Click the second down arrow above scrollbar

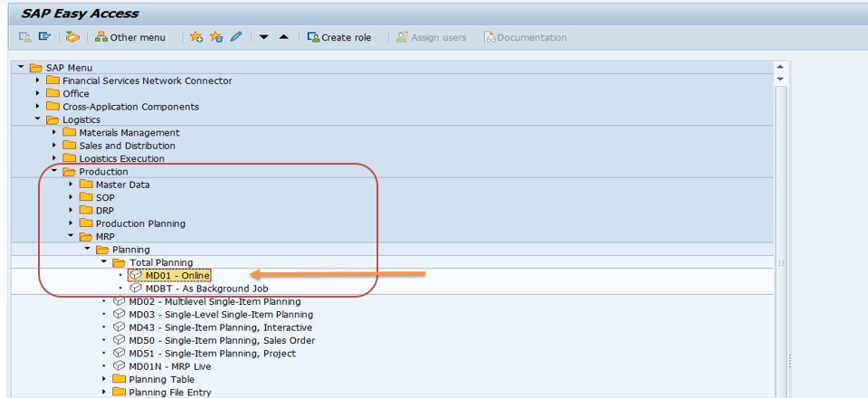coord(780,79)
